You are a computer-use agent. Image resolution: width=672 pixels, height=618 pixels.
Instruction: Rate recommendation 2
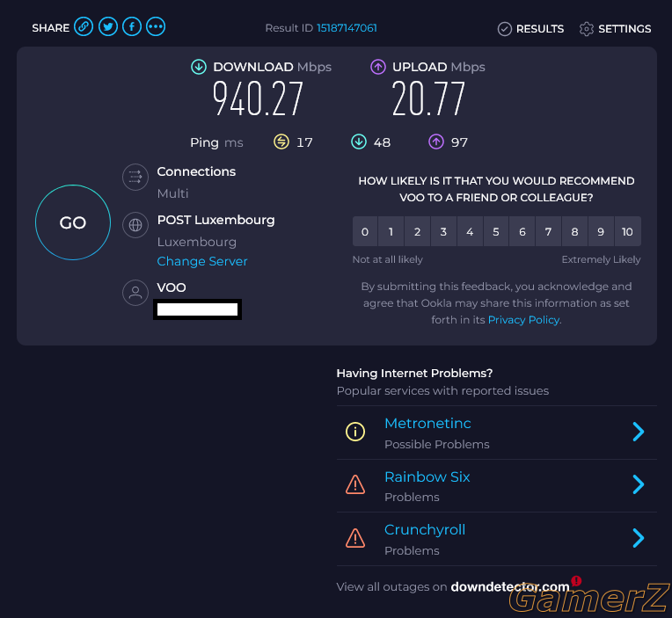click(417, 232)
